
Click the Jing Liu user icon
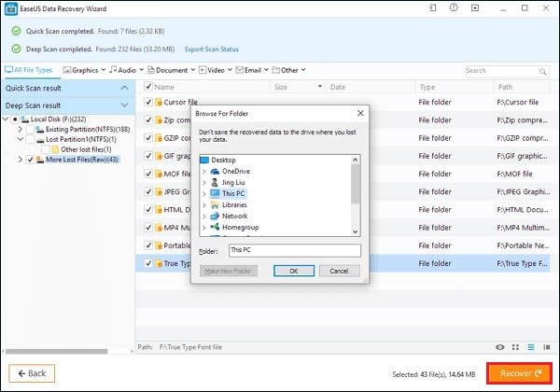215,182
